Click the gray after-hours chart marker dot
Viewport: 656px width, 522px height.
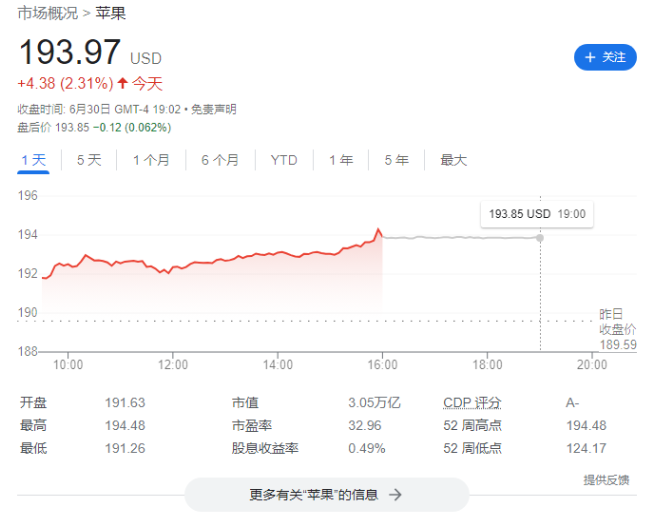tap(540, 238)
